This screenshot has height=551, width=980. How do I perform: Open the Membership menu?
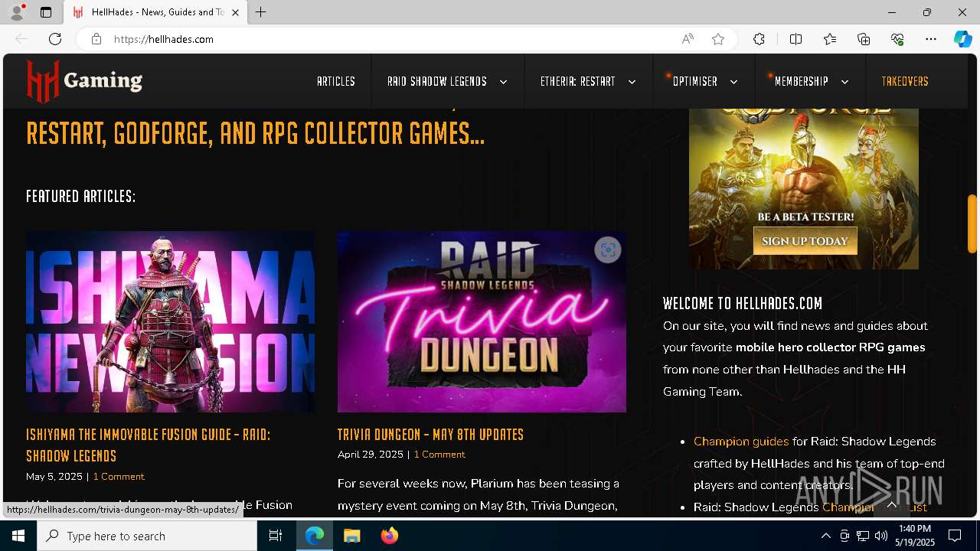click(x=802, y=81)
